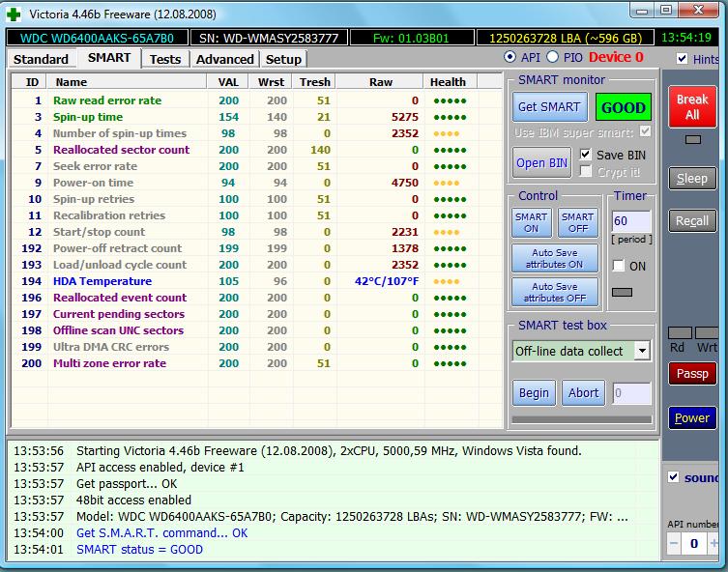
Task: Select the Spin-up time attribute row
Action: tap(257, 117)
